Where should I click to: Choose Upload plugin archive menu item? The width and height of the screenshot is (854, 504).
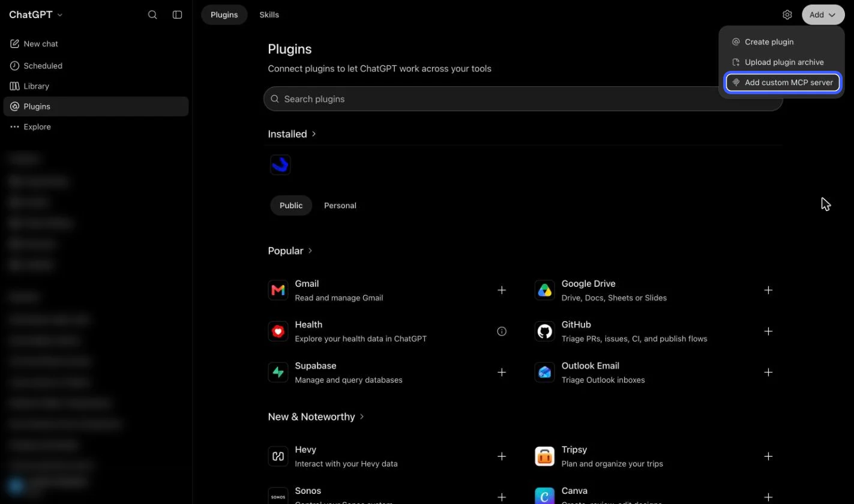tap(782, 62)
